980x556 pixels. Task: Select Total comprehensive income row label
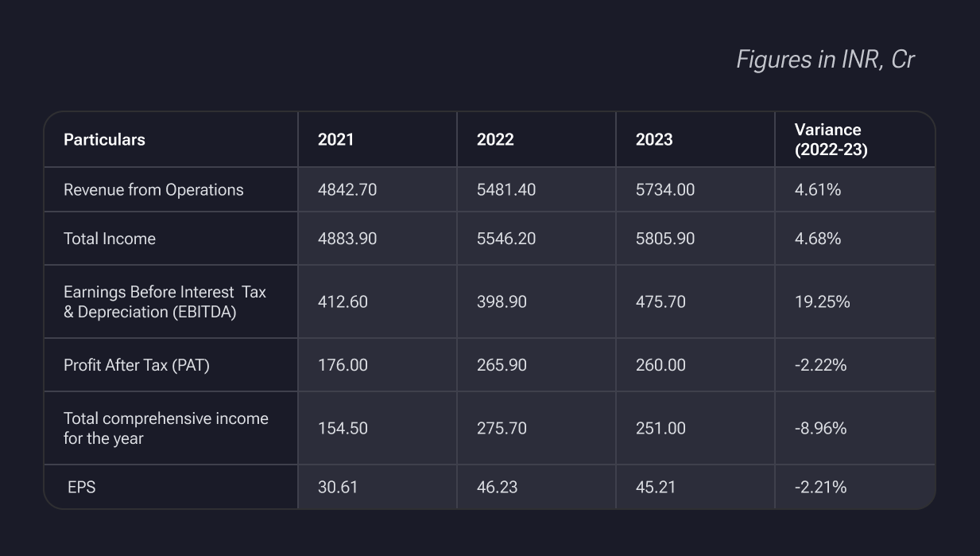pos(165,428)
